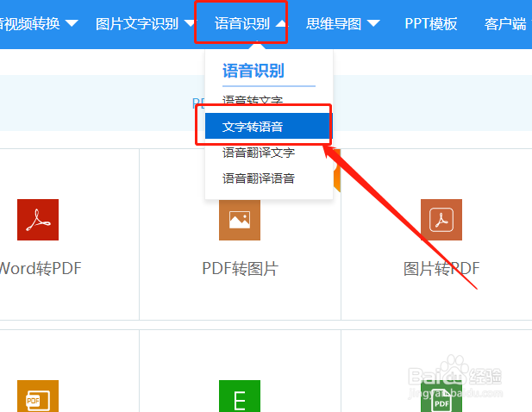Click the 图片文字识别 navigation label
The width and height of the screenshot is (532, 412).
click(x=137, y=24)
